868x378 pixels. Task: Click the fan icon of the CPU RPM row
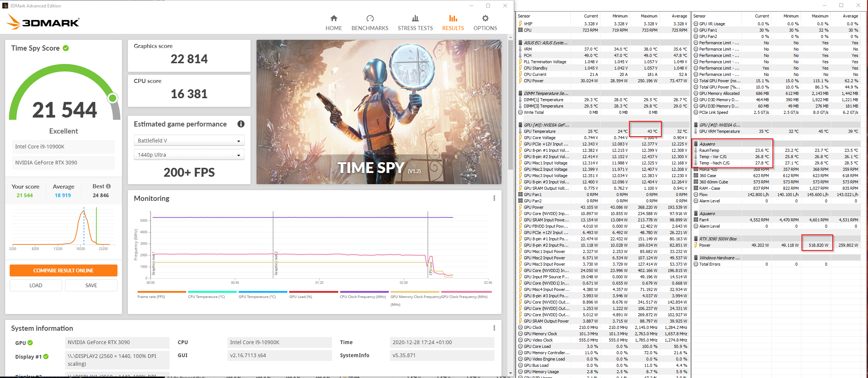520,30
